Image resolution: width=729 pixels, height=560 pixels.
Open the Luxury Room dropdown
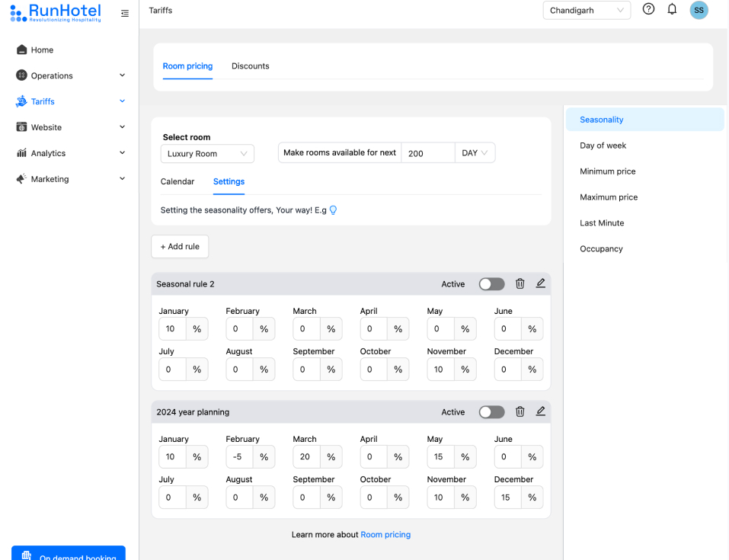pyautogui.click(x=207, y=153)
